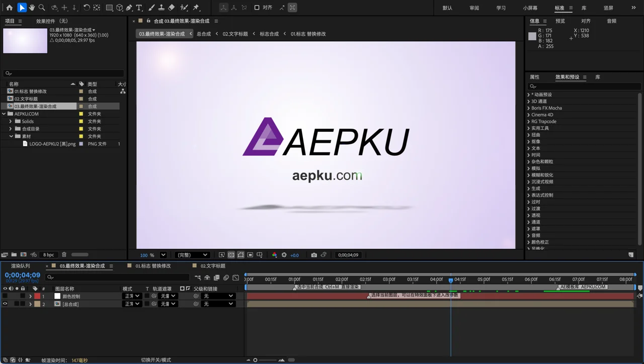
Task: Open the 预览 panel tab
Action: [x=560, y=21]
